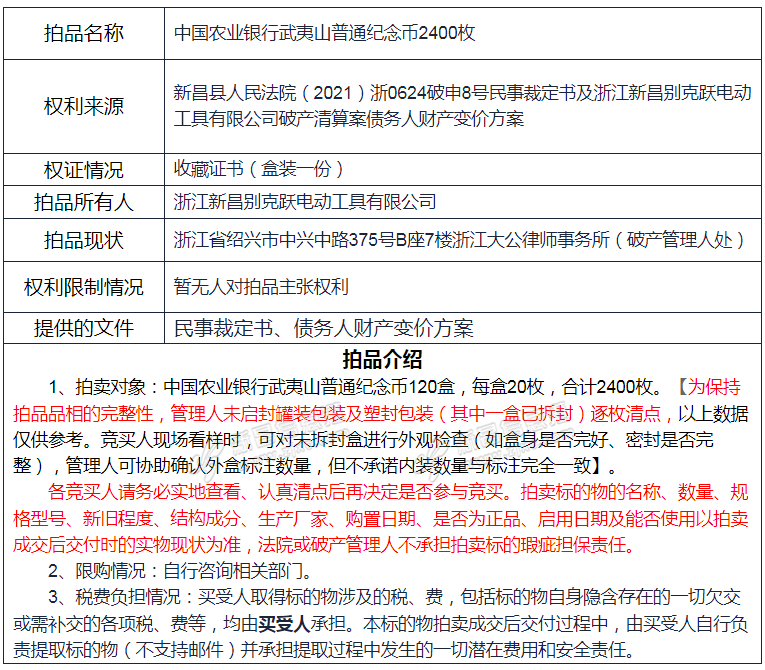Click the 2、限购情况 line
Screen dimensions: 765x670
[180, 572]
